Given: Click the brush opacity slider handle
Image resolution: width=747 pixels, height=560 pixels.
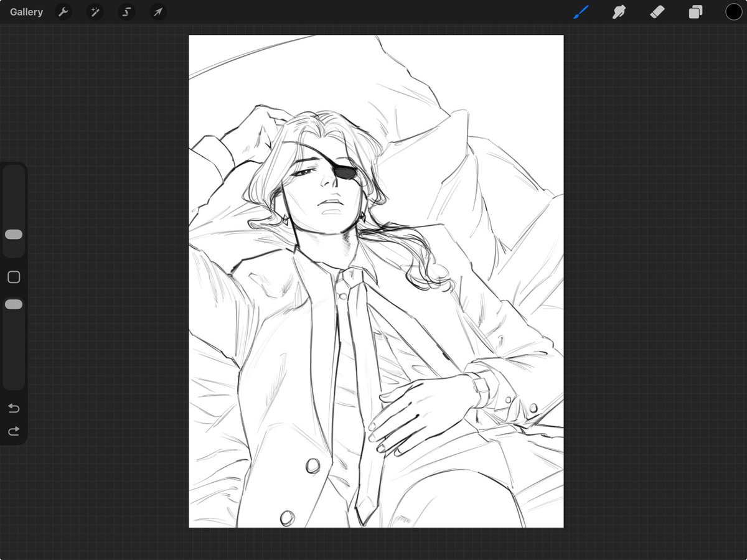Looking at the screenshot, I should [14, 304].
